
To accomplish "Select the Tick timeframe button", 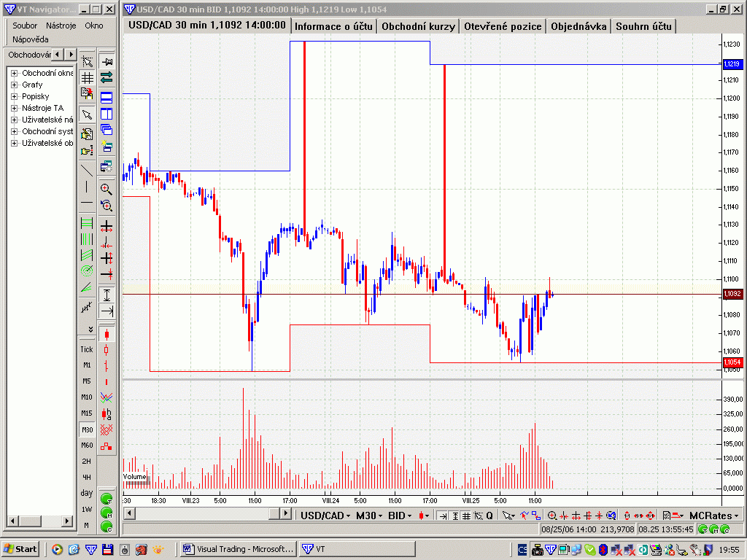I will pos(87,349).
